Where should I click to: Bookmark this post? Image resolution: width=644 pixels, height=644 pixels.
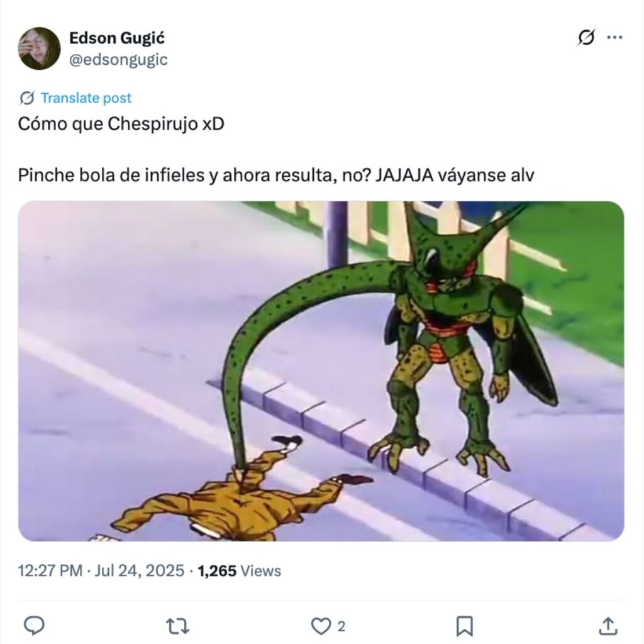pyautogui.click(x=465, y=626)
